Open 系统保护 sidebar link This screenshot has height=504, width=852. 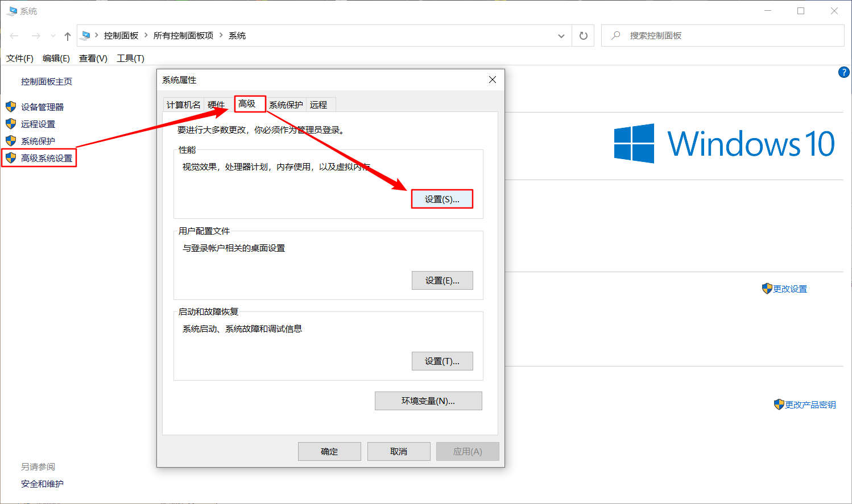(x=38, y=141)
